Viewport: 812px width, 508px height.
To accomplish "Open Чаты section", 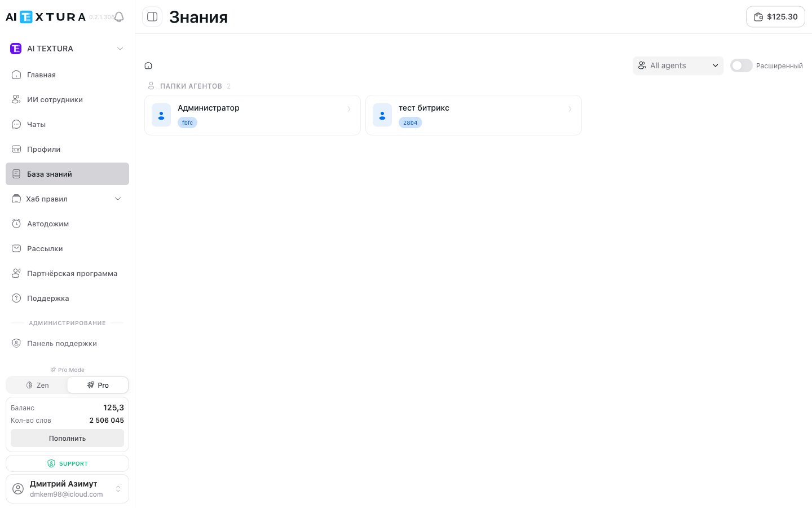I will tap(67, 124).
